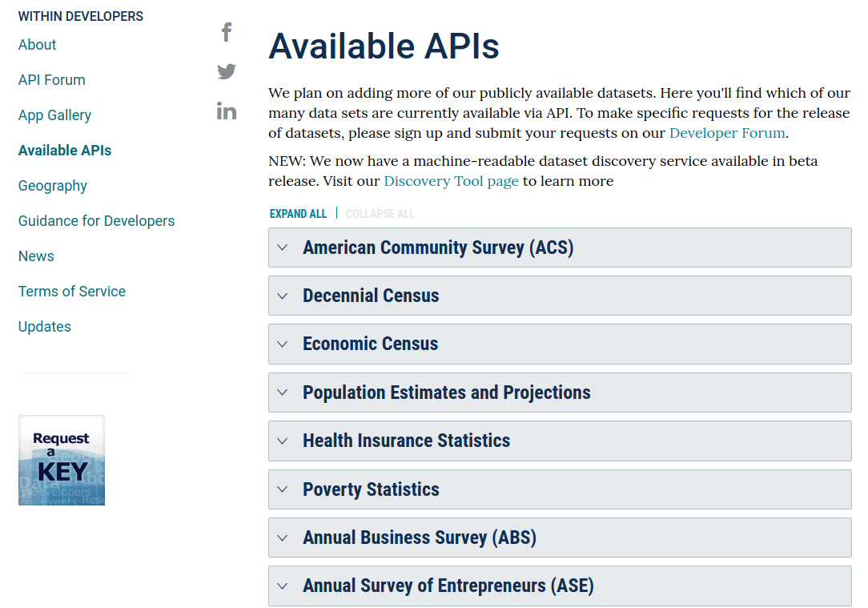Click COLLAPSE ALL to close all sections
Image resolution: width=868 pixels, height=608 pixels.
(380, 213)
